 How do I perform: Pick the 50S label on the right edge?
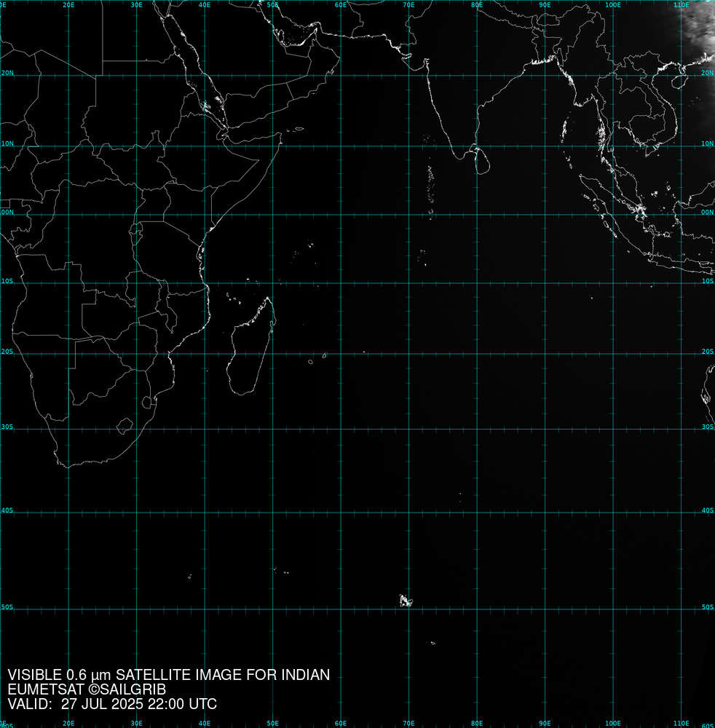708,607
